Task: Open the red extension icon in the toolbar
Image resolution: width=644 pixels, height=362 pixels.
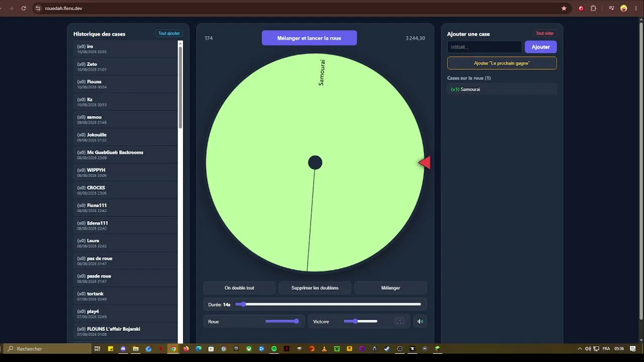Action: point(581,9)
